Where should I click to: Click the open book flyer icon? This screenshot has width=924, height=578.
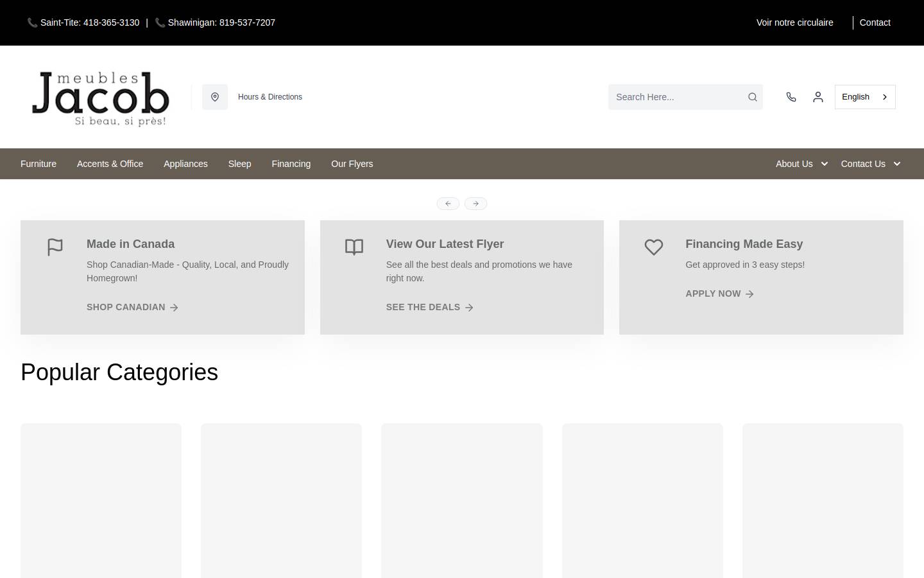(354, 247)
